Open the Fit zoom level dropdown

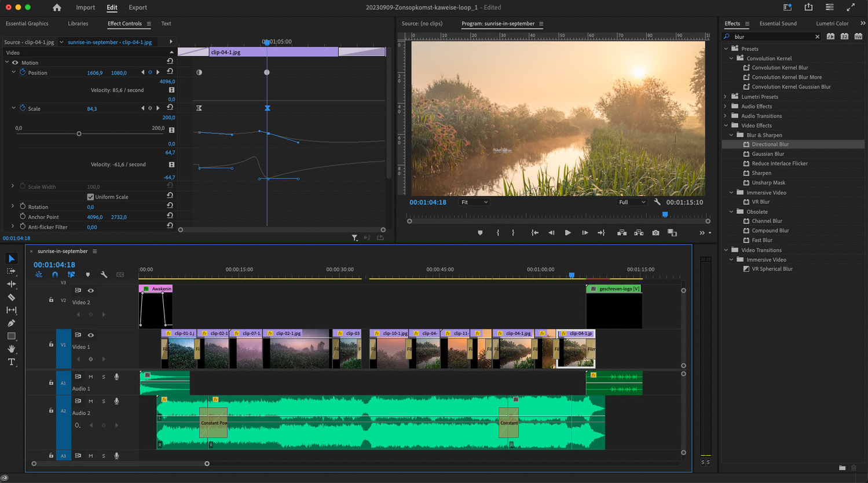(x=474, y=202)
